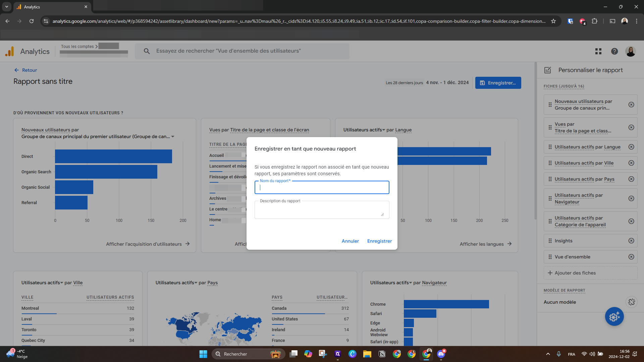This screenshot has width=644, height=362.
Task: Remove the Vues par Titre de la page card
Action: pyautogui.click(x=631, y=127)
